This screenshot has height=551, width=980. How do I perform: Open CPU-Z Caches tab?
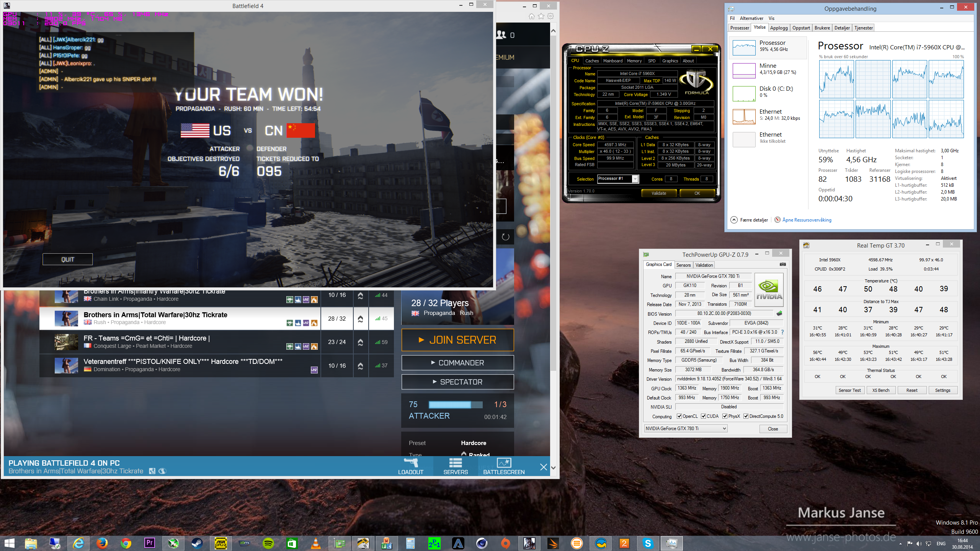(592, 61)
